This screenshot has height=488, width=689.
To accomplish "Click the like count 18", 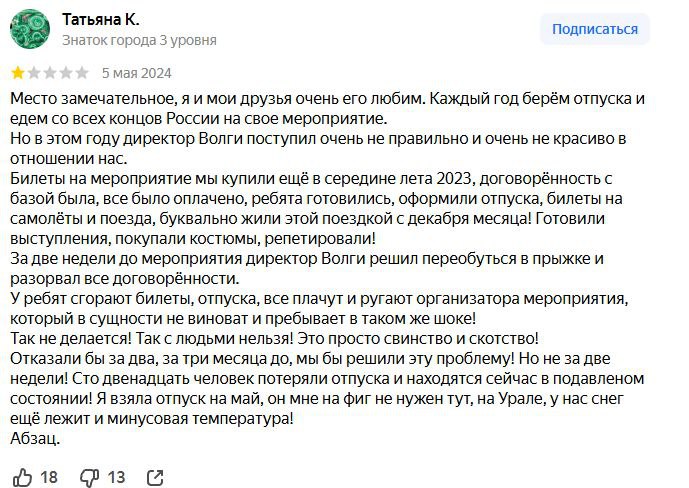I will pos(49,477).
